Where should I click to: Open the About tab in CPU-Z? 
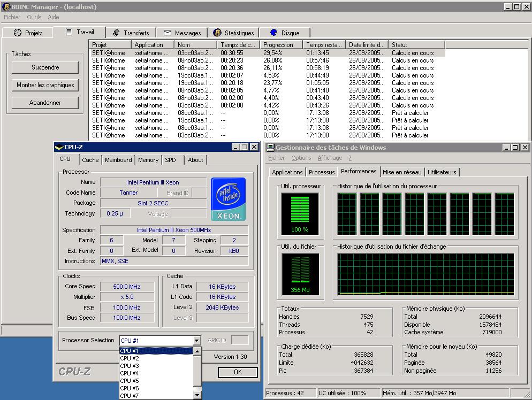[x=195, y=160]
